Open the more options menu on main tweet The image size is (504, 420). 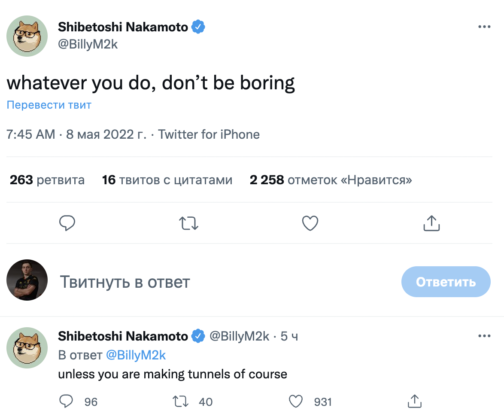coord(484,26)
